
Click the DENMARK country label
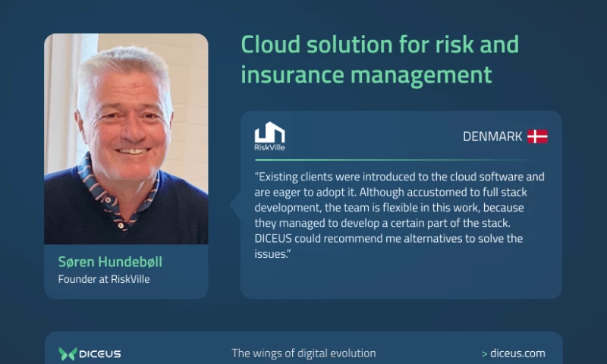pyautogui.click(x=492, y=136)
